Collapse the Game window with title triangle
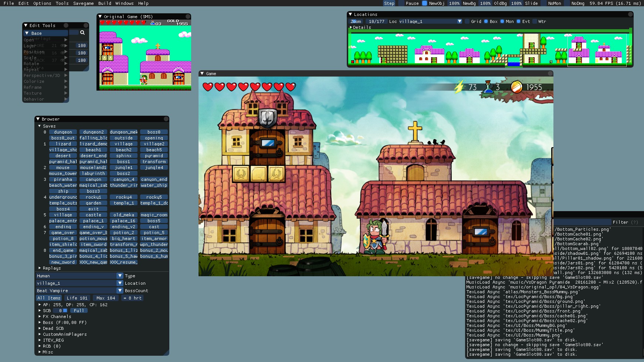 click(x=202, y=74)
